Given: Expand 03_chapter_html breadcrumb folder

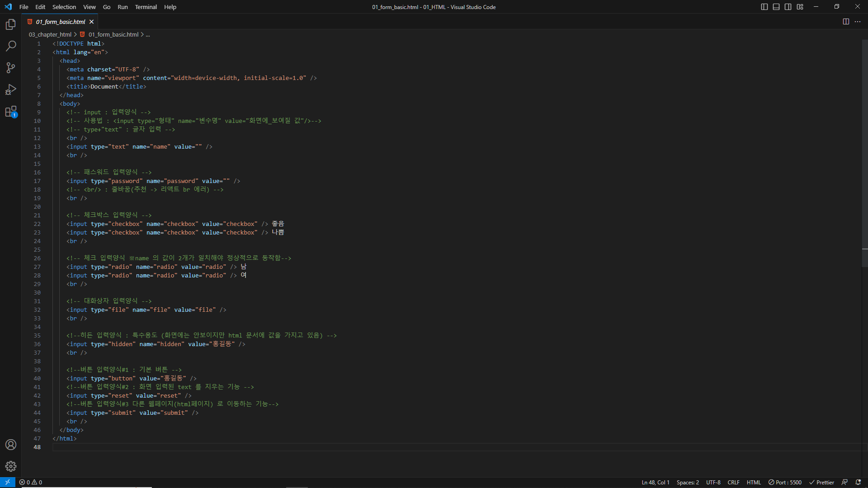Looking at the screenshot, I should point(50,34).
